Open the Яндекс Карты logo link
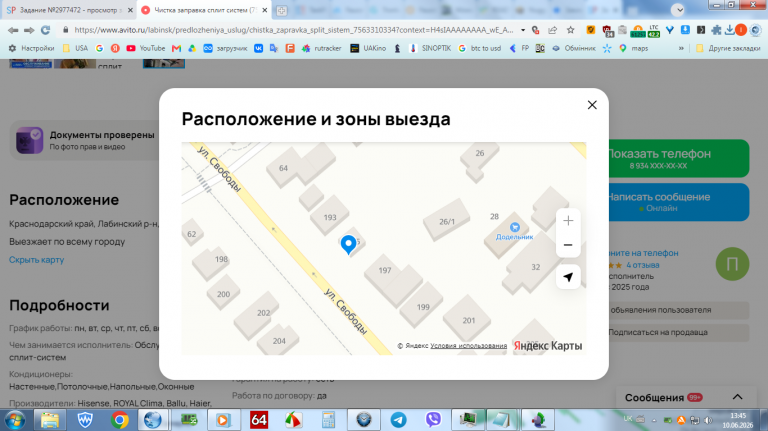 coord(548,346)
